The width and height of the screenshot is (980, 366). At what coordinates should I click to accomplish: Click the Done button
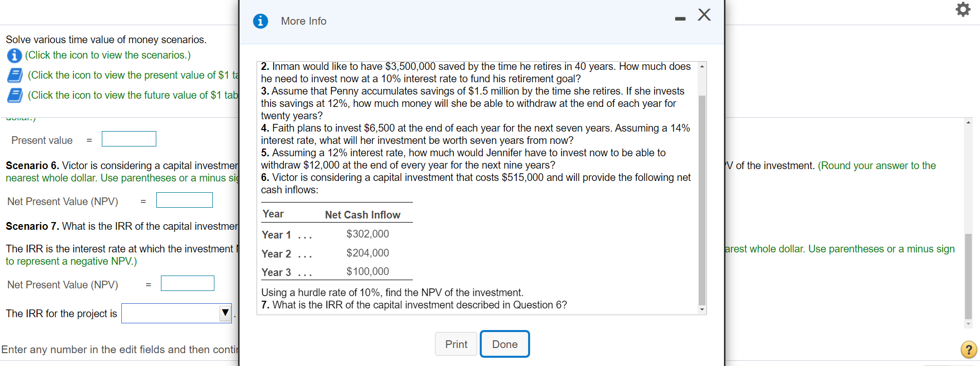504,344
